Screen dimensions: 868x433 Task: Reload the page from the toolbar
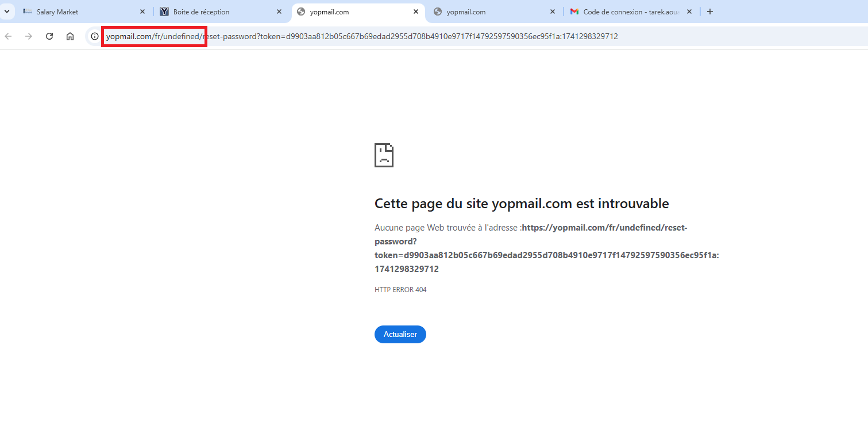pos(49,36)
